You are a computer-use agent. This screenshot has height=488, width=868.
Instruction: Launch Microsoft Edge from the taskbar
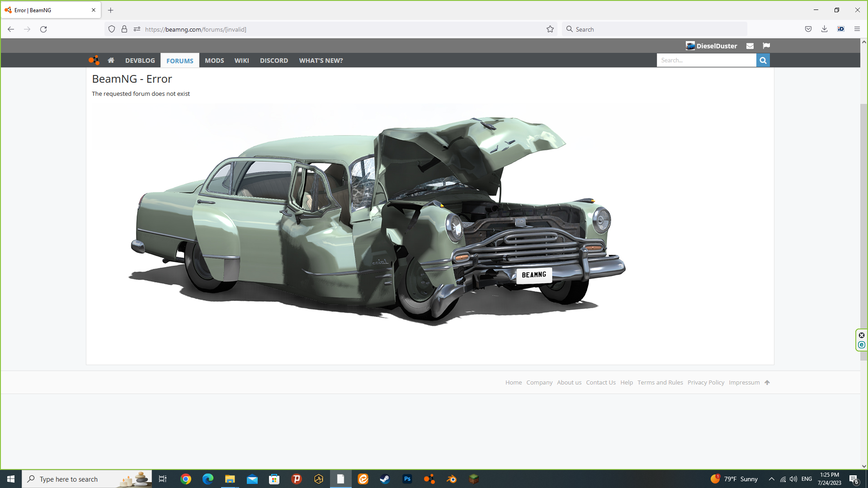coord(208,479)
